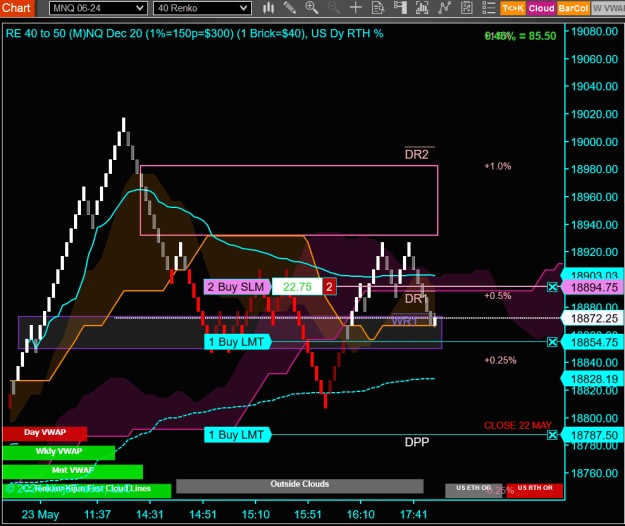Open the chart bar style icon
625x526 pixels.
(269, 8)
